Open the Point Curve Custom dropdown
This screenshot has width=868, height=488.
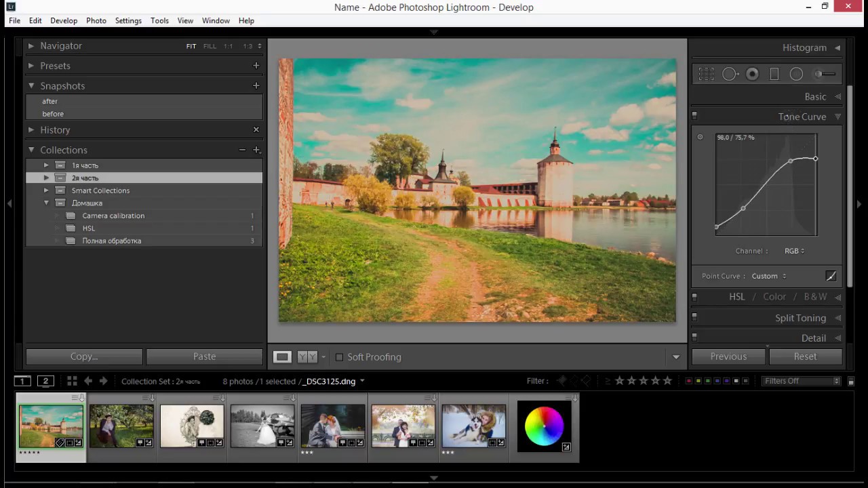click(x=769, y=276)
